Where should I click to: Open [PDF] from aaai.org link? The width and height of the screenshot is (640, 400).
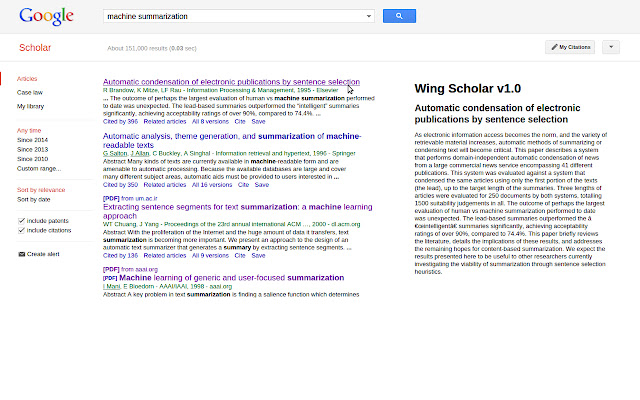click(x=130, y=269)
